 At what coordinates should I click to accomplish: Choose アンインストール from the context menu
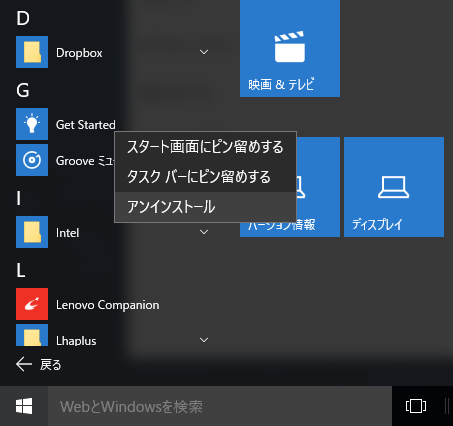point(205,207)
